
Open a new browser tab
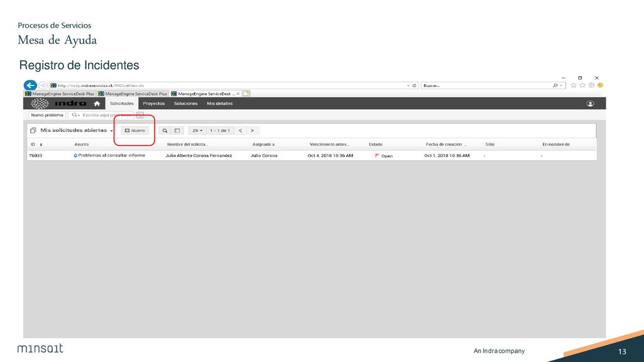pyautogui.click(x=246, y=94)
